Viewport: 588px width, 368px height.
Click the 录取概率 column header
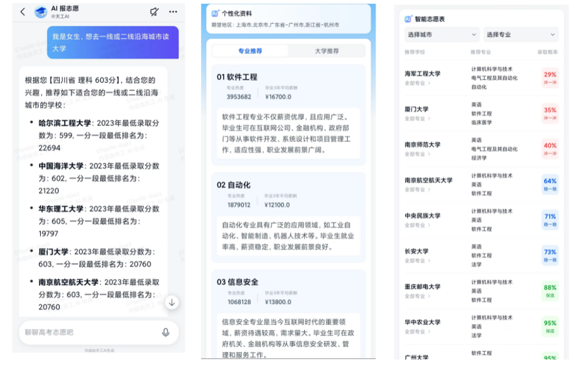click(x=547, y=52)
